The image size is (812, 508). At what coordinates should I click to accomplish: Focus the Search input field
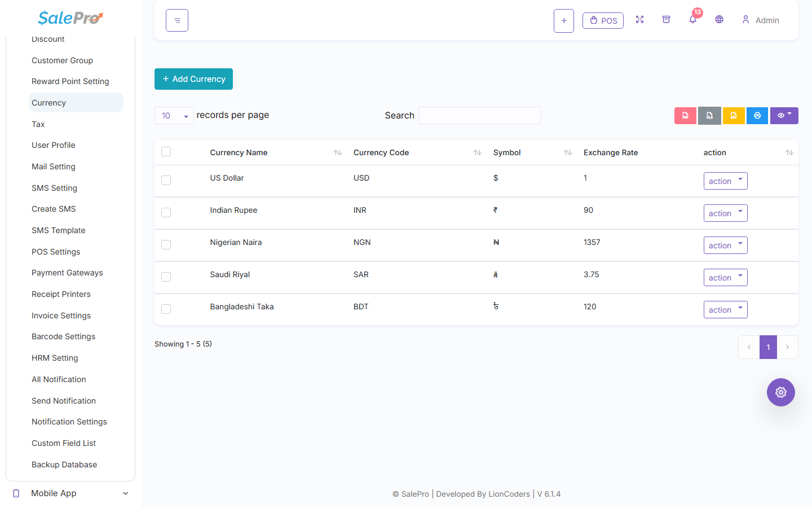click(479, 115)
